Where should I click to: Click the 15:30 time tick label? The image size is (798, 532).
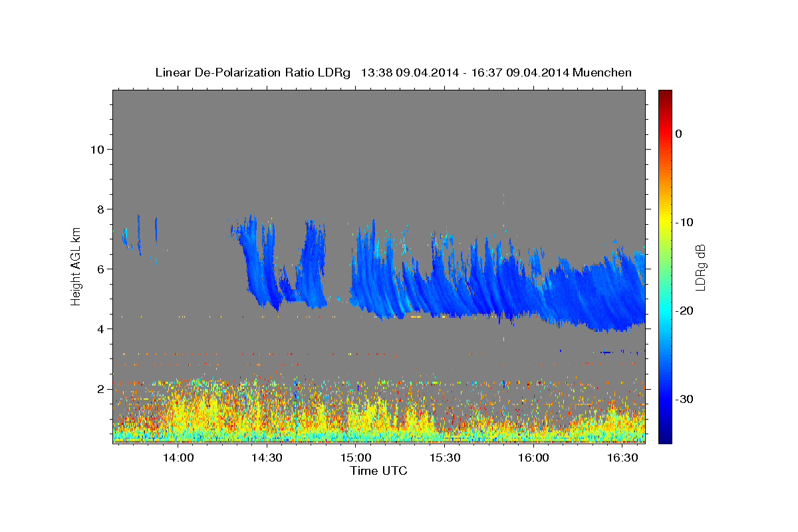[x=445, y=458]
